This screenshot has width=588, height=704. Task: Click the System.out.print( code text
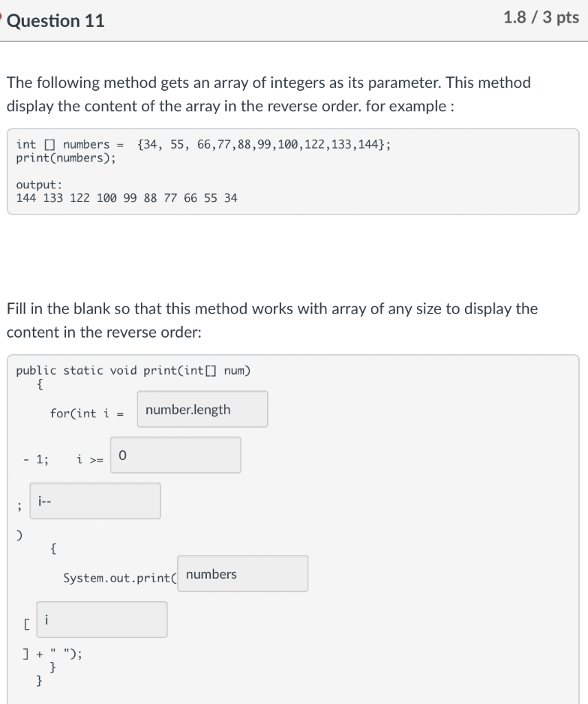(120, 577)
